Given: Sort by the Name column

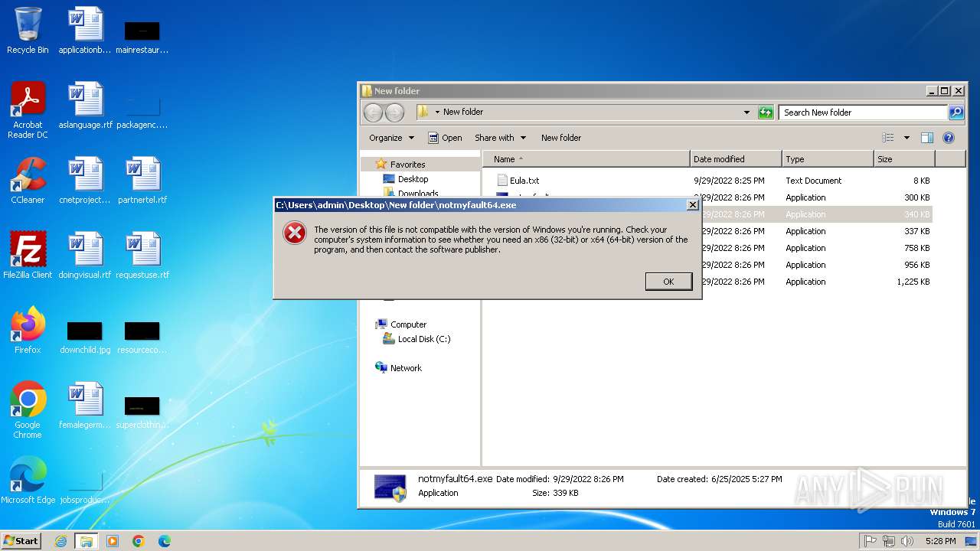Looking at the screenshot, I should tap(586, 159).
